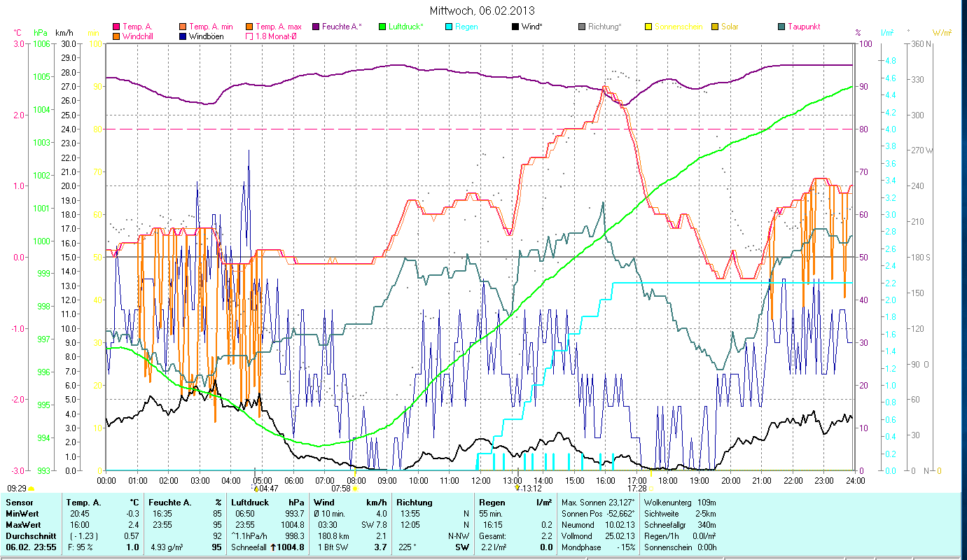The height and width of the screenshot is (560, 967).
Task: Click the hollow 1.8 Monat-Ø legend box
Action: click(249, 36)
